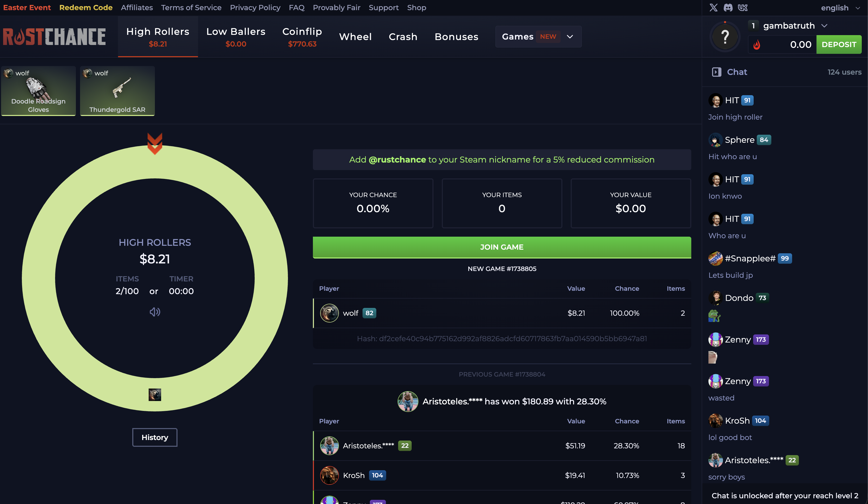Click KroSh's avatar in chat
The image size is (868, 504).
coord(715,421)
